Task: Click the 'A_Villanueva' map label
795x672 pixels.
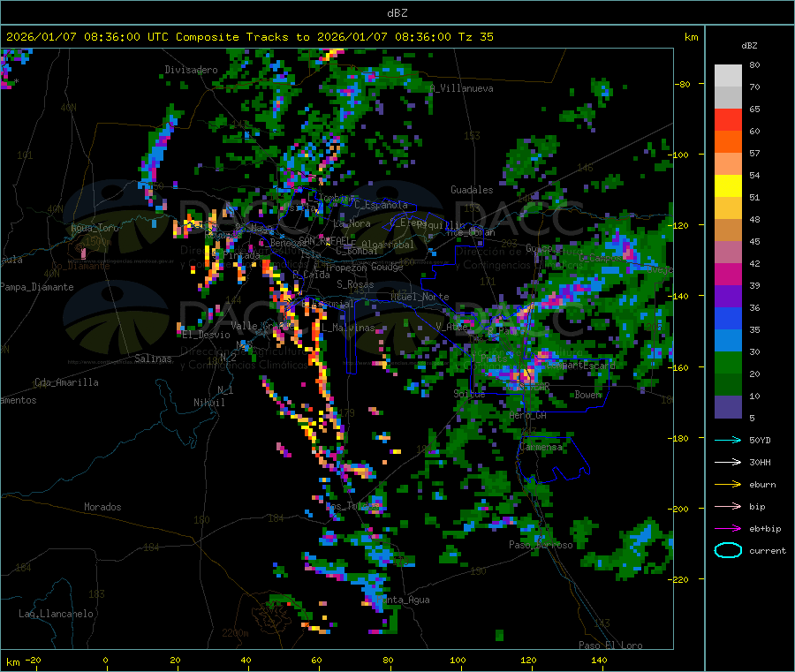Action: click(x=461, y=88)
